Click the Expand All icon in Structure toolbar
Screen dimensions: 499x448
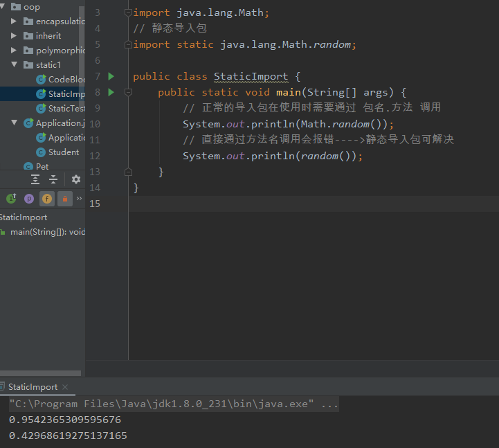pyautogui.click(x=35, y=179)
